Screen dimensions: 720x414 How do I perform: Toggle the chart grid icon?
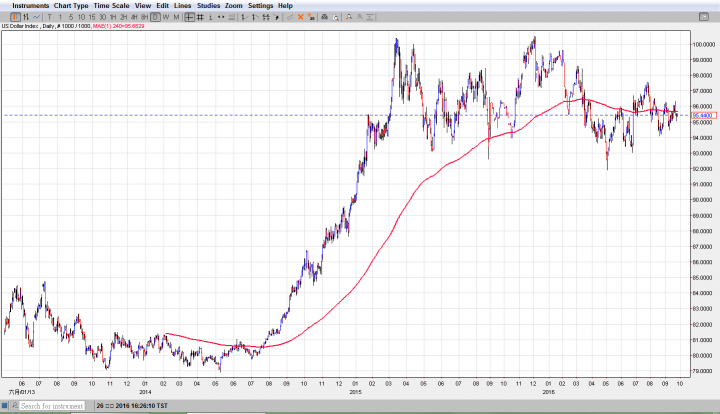(x=200, y=17)
